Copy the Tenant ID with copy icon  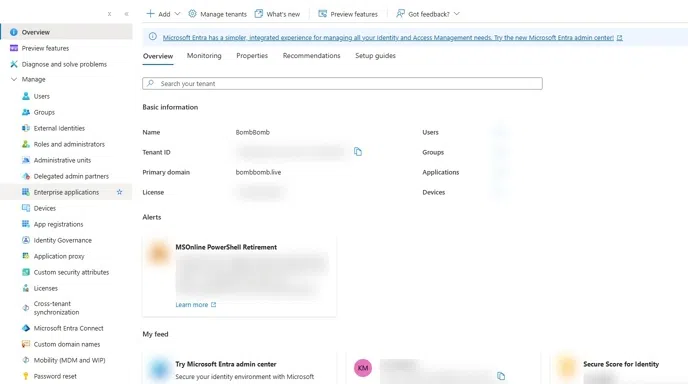(x=358, y=152)
